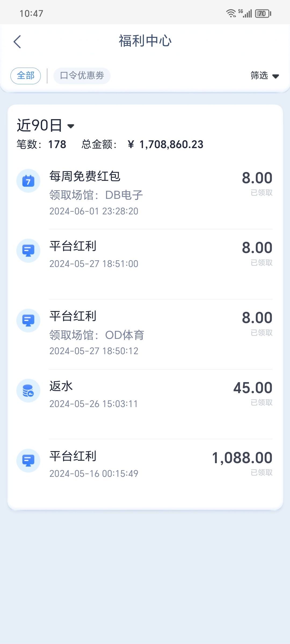Tap the 领取场馆: OD体育 label

coord(97,335)
